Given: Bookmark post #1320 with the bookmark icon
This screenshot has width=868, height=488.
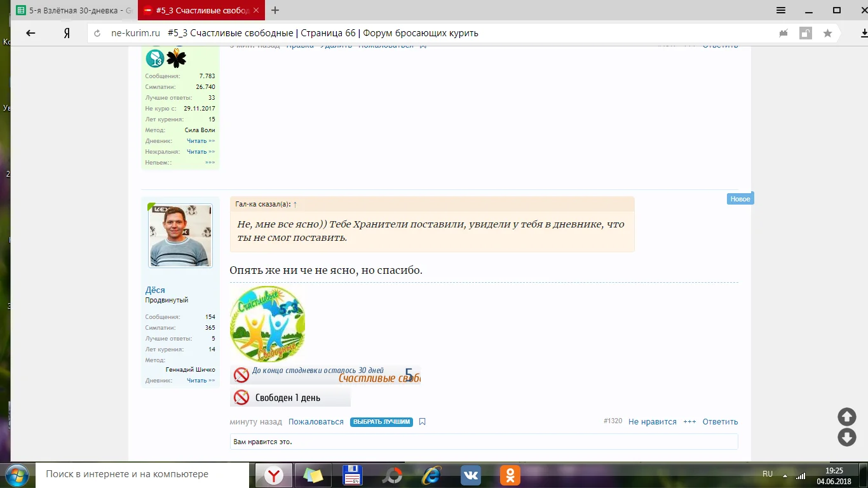Looking at the screenshot, I should pos(423,422).
